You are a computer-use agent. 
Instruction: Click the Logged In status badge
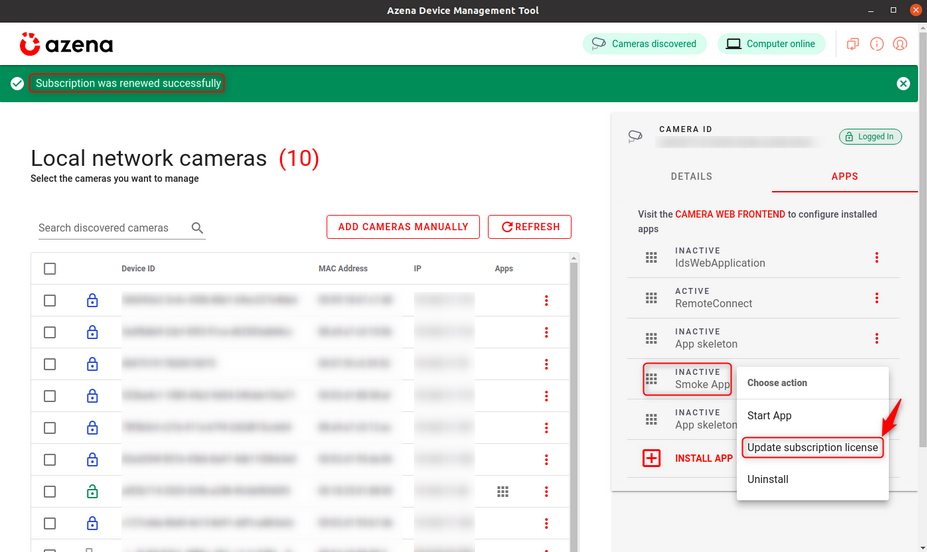pyautogui.click(x=870, y=137)
